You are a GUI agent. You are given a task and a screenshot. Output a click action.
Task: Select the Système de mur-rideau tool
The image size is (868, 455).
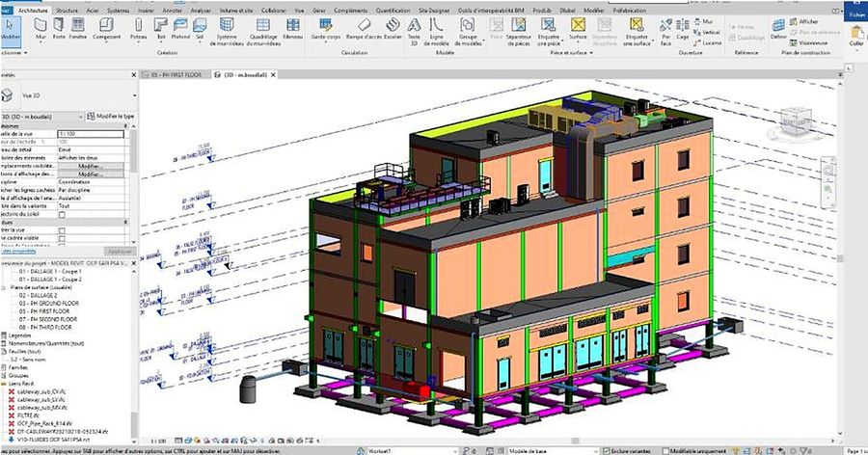point(227,31)
